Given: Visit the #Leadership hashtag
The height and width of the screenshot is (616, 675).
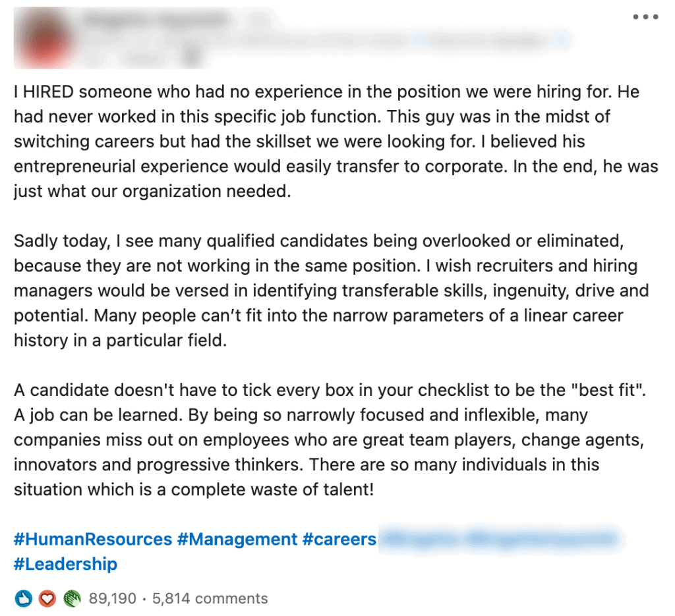Looking at the screenshot, I should tap(65, 564).
